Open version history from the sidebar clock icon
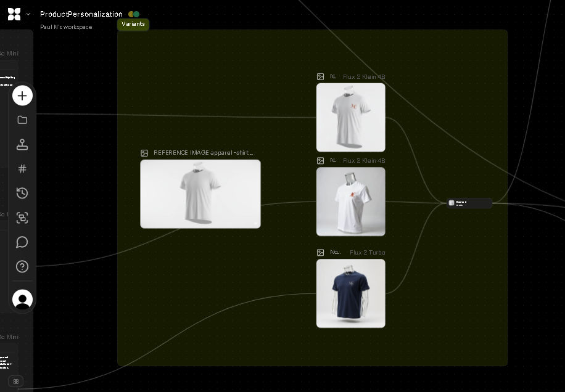This screenshot has height=392, width=565. [22, 193]
